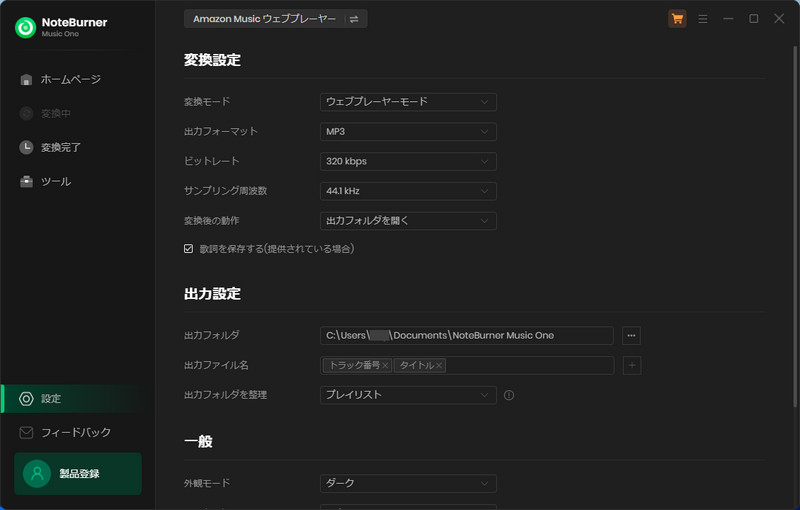
Task: Click the ツール toolbox icon
Action: [x=26, y=182]
